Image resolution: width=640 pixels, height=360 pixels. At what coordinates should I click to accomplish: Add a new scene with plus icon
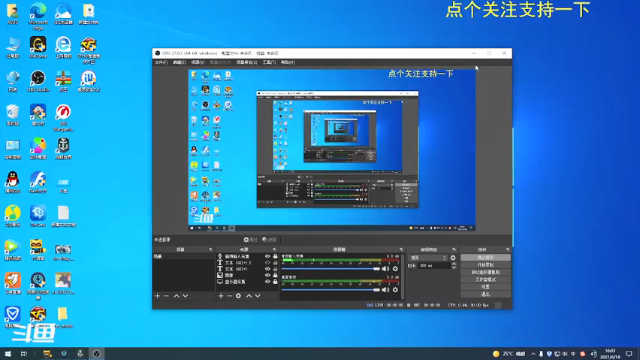(x=158, y=296)
